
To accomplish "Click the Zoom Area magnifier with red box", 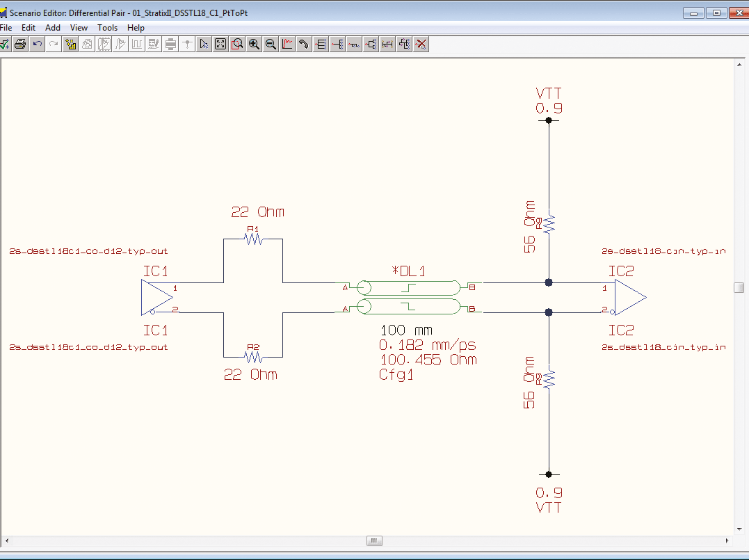I will [237, 45].
